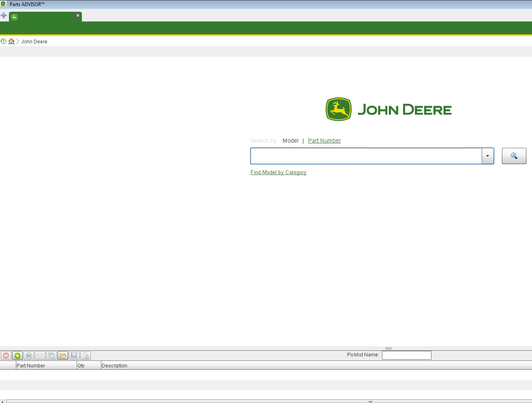The height and width of the screenshot is (403, 532).
Task: Save the picklist using the diskette icon
Action: [x=74, y=355]
